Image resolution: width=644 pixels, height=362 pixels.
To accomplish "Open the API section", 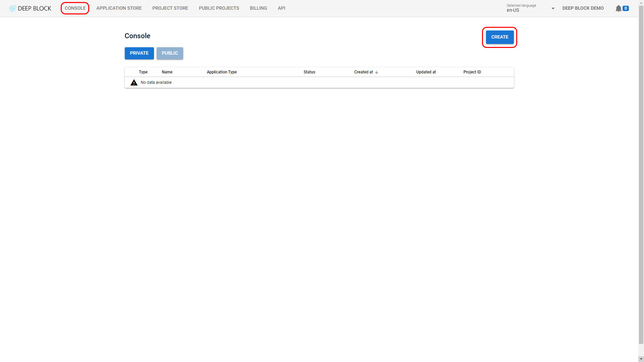I will click(x=281, y=8).
